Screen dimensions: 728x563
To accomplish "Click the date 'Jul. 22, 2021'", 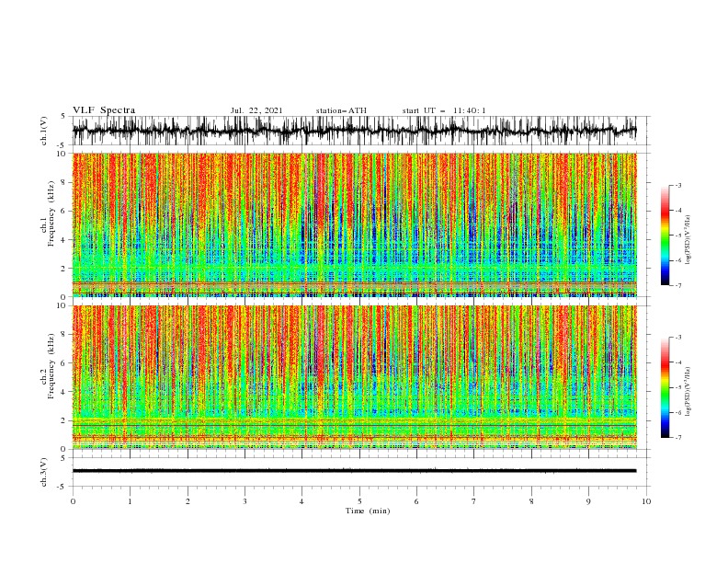I will pyautogui.click(x=256, y=110).
